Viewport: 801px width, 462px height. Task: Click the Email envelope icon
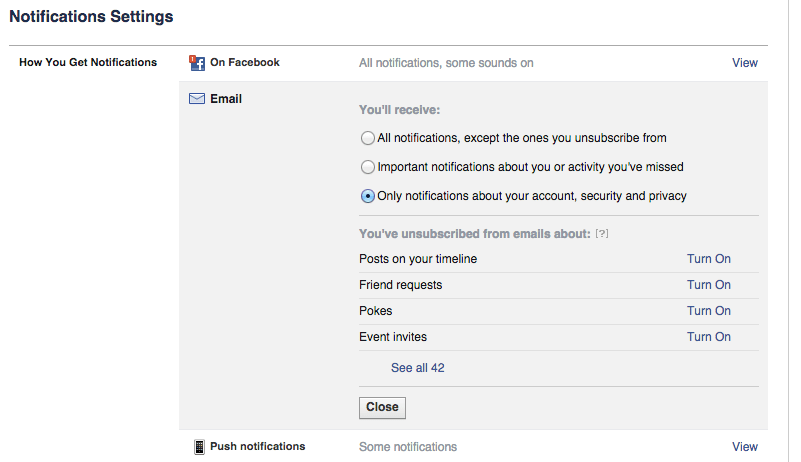(197, 99)
